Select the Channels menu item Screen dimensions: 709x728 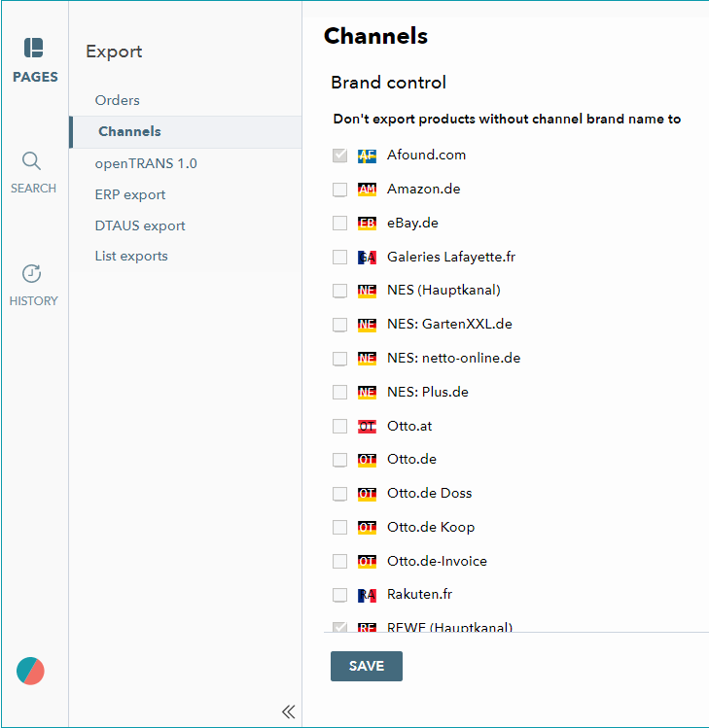pyautogui.click(x=186, y=132)
